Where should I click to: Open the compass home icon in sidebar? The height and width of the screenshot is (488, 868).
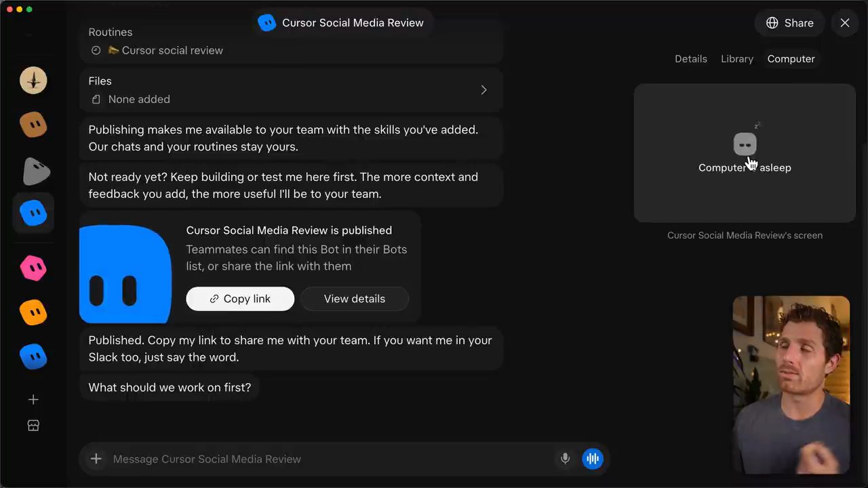pyautogui.click(x=33, y=81)
